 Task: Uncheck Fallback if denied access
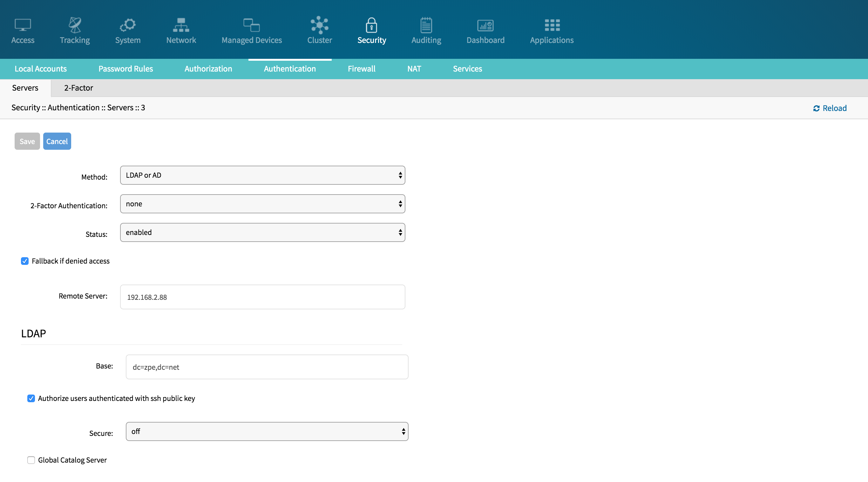point(24,261)
